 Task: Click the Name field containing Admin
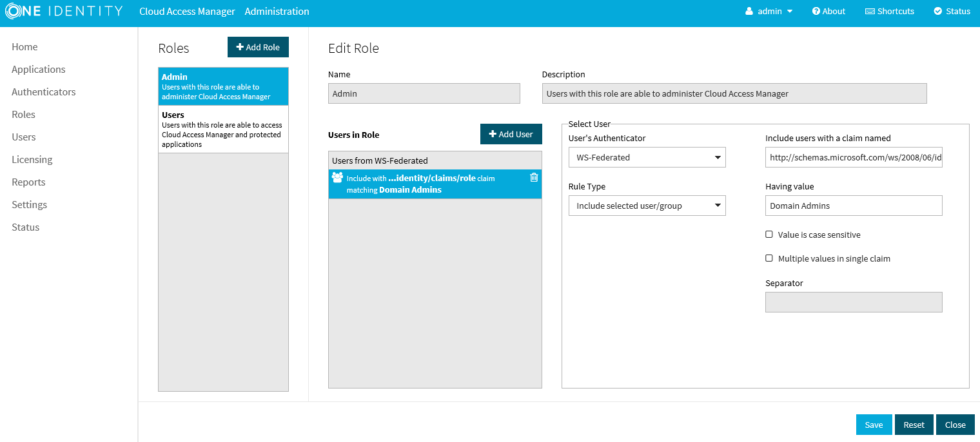424,93
